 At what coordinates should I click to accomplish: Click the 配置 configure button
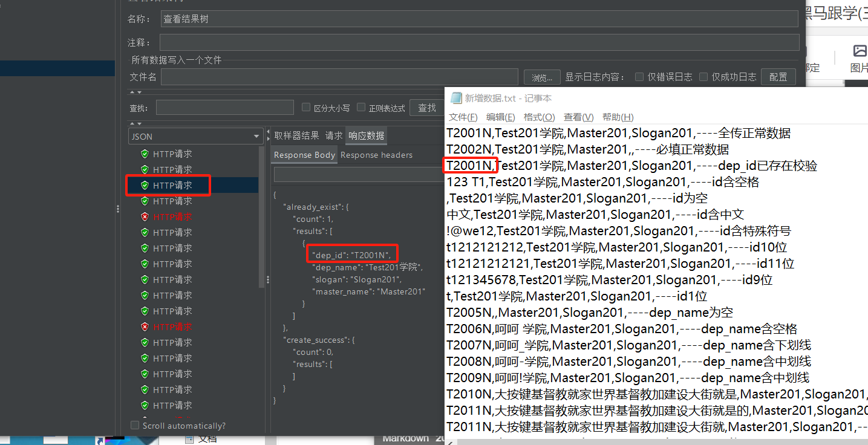click(x=778, y=77)
